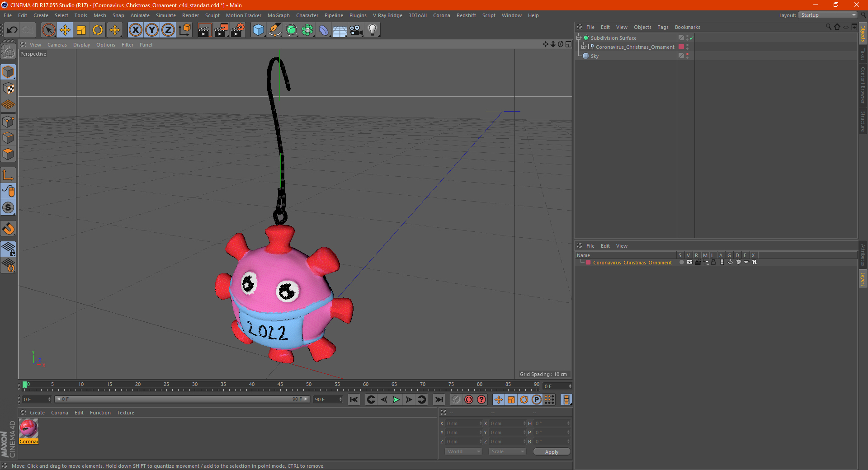Screen dimensions: 868x470
Task: Select the Sky object in Object Manager
Action: 594,56
